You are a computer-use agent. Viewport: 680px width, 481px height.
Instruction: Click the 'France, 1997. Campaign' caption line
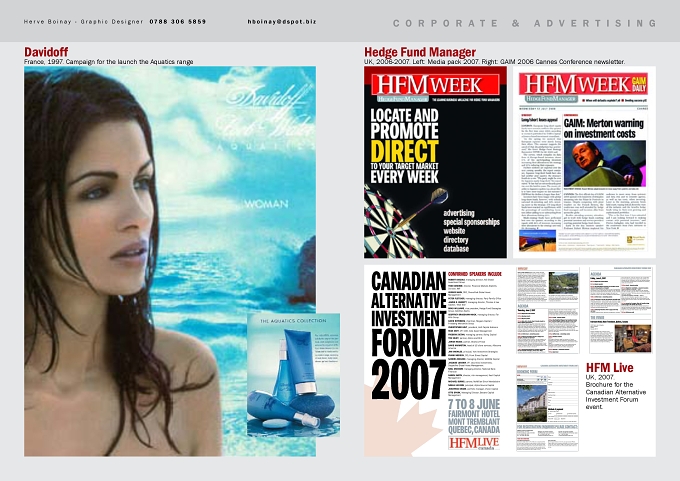pos(108,62)
